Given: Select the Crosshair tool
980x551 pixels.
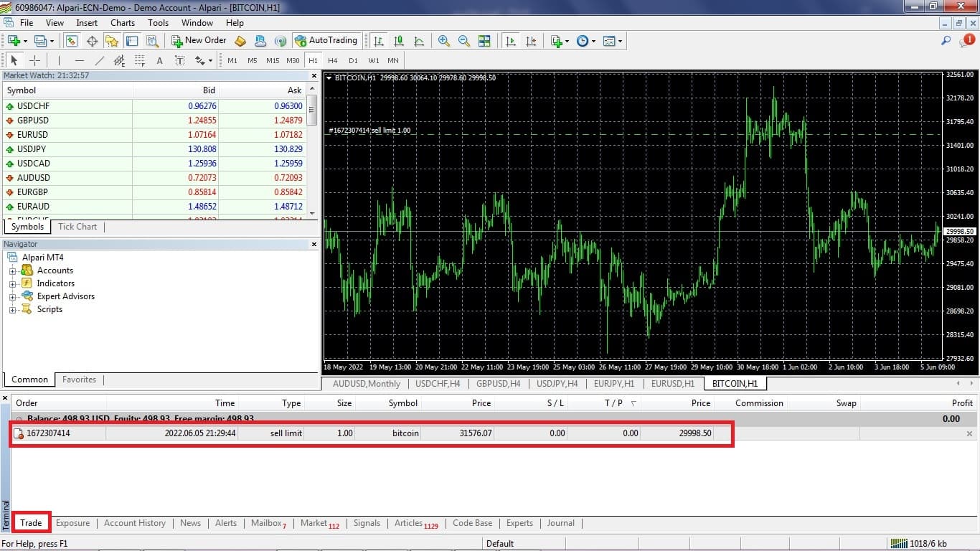Looking at the screenshot, I should [34, 61].
